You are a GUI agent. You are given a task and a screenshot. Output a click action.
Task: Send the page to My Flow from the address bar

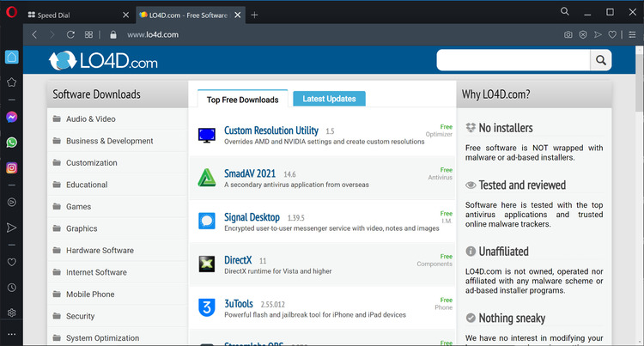tap(598, 35)
